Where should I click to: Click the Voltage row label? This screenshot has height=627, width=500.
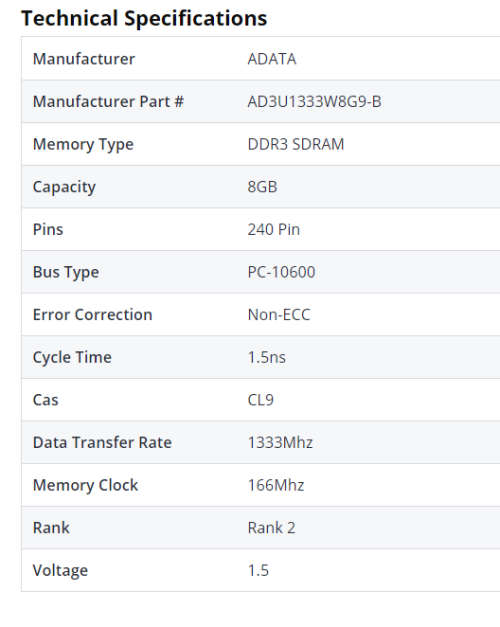pyautogui.click(x=60, y=571)
